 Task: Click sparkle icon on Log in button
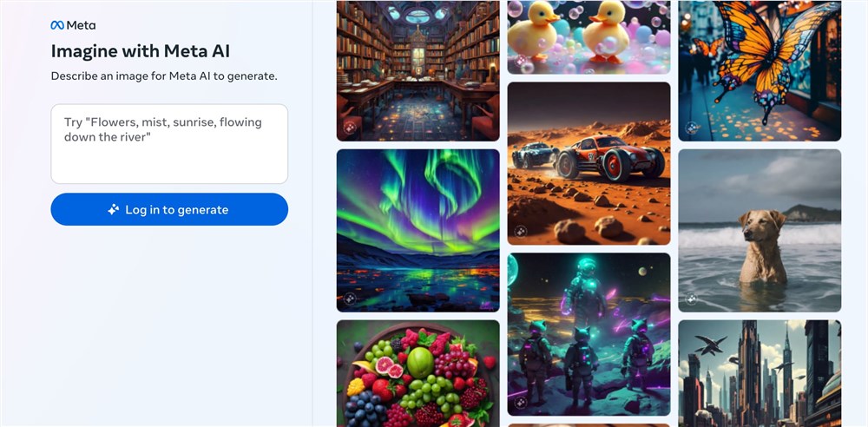tap(114, 209)
